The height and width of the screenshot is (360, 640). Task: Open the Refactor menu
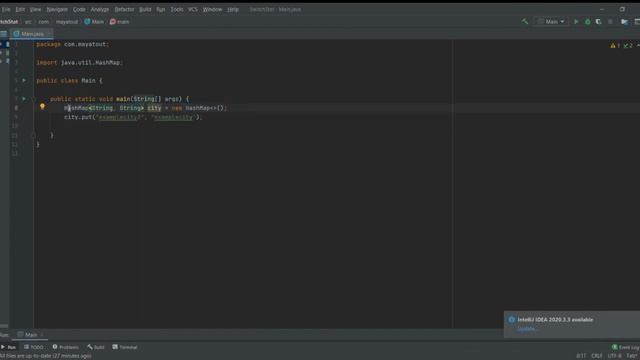(x=124, y=9)
